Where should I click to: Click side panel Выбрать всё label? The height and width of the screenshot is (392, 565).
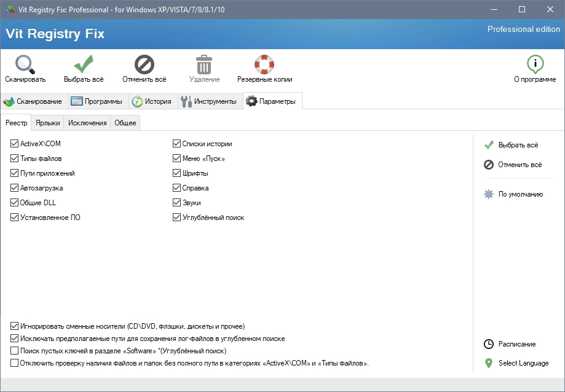518,145
